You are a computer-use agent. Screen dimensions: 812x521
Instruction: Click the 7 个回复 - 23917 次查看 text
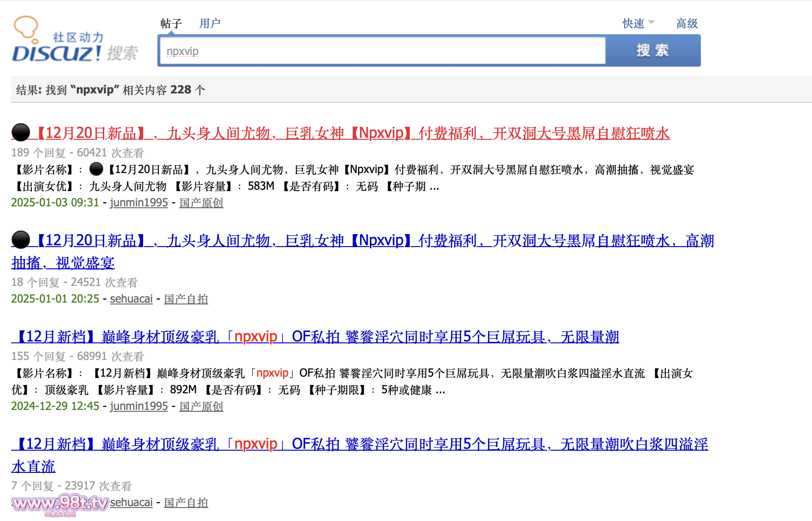pos(72,486)
